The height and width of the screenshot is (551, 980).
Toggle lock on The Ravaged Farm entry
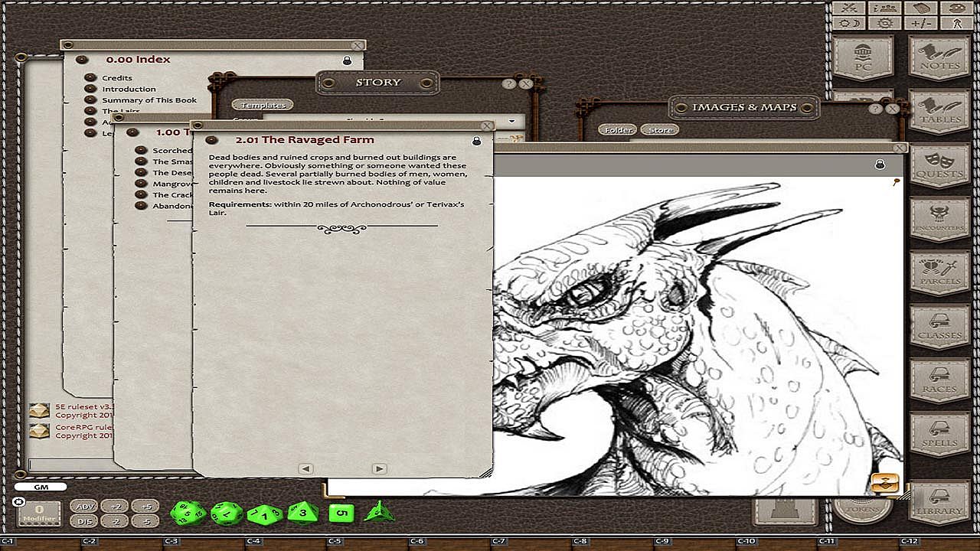[477, 141]
